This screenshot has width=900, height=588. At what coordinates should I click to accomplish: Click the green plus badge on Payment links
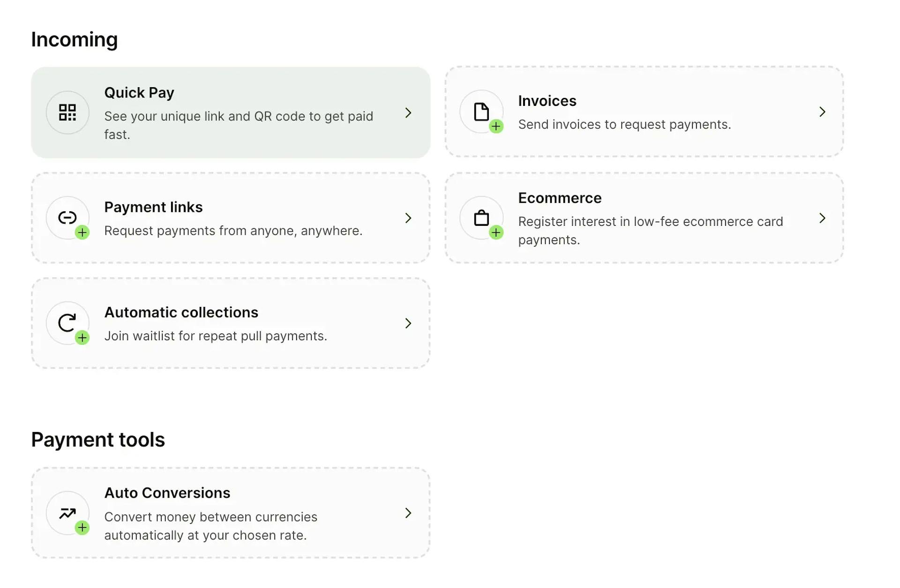click(x=83, y=232)
